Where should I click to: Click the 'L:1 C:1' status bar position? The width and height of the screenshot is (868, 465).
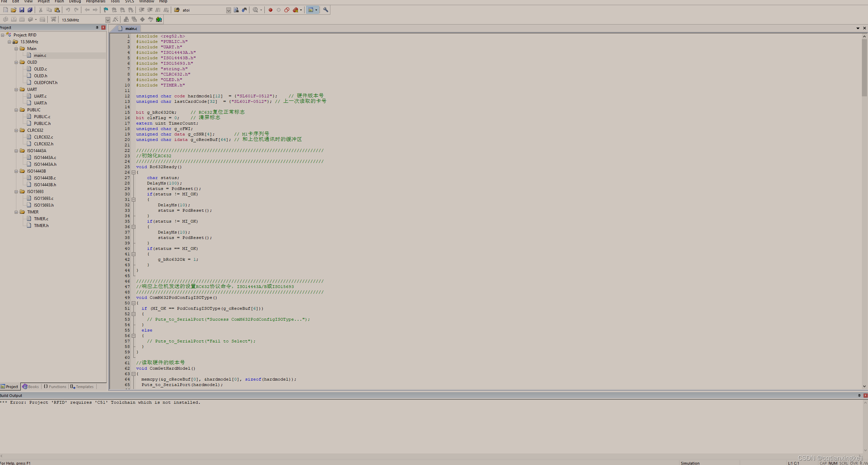793,463
